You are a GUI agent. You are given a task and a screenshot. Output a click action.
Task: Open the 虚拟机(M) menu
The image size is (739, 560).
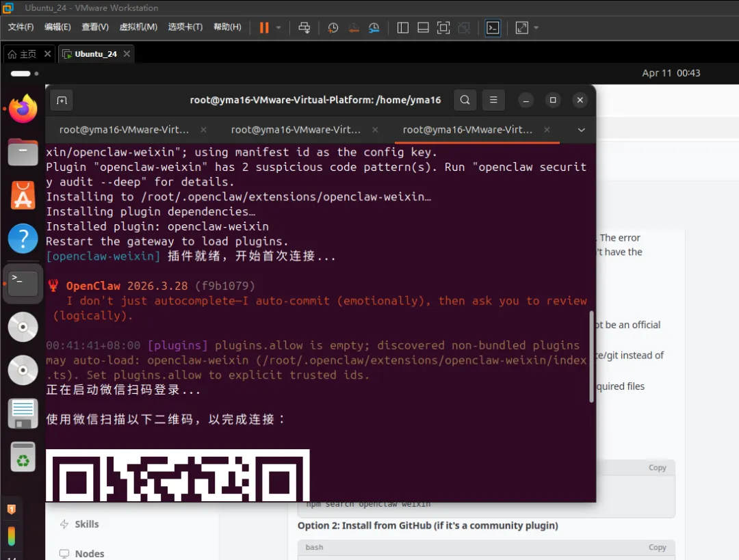[x=138, y=27]
